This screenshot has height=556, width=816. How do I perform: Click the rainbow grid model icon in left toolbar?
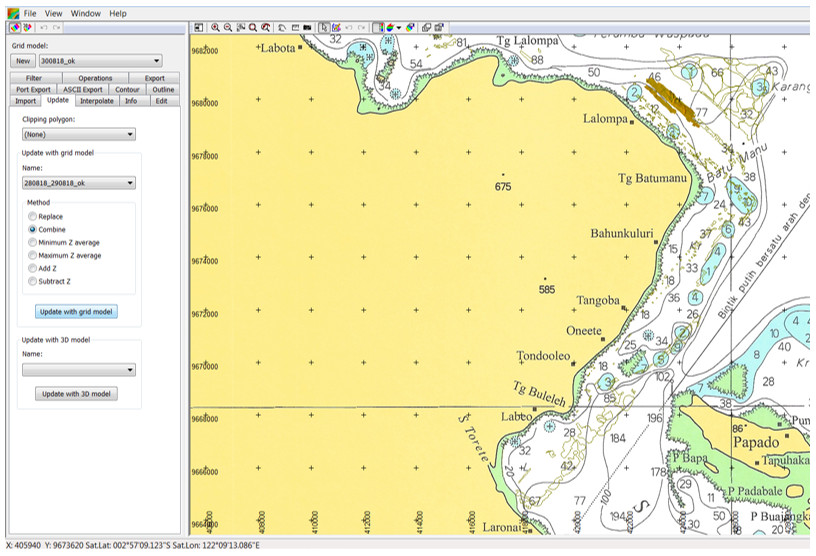(15, 27)
